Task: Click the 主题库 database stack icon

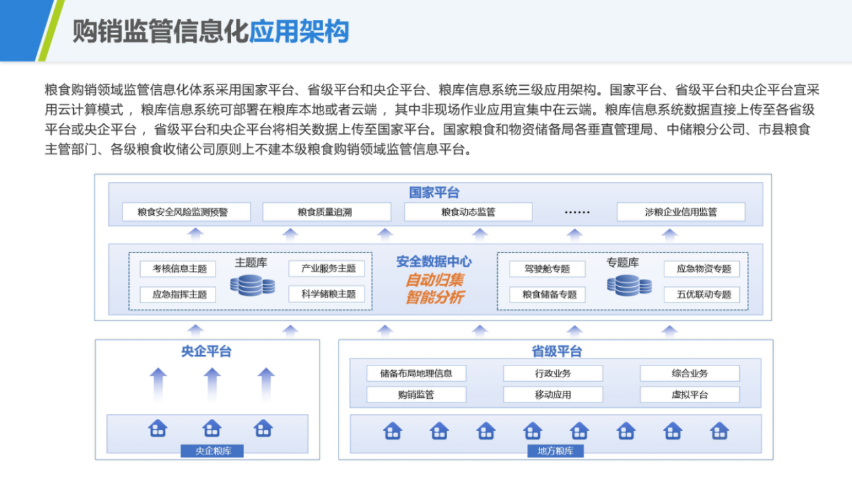Action: click(x=252, y=285)
